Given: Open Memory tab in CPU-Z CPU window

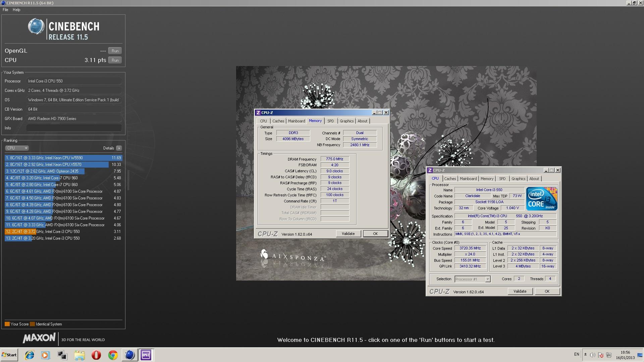Looking at the screenshot, I should (487, 179).
